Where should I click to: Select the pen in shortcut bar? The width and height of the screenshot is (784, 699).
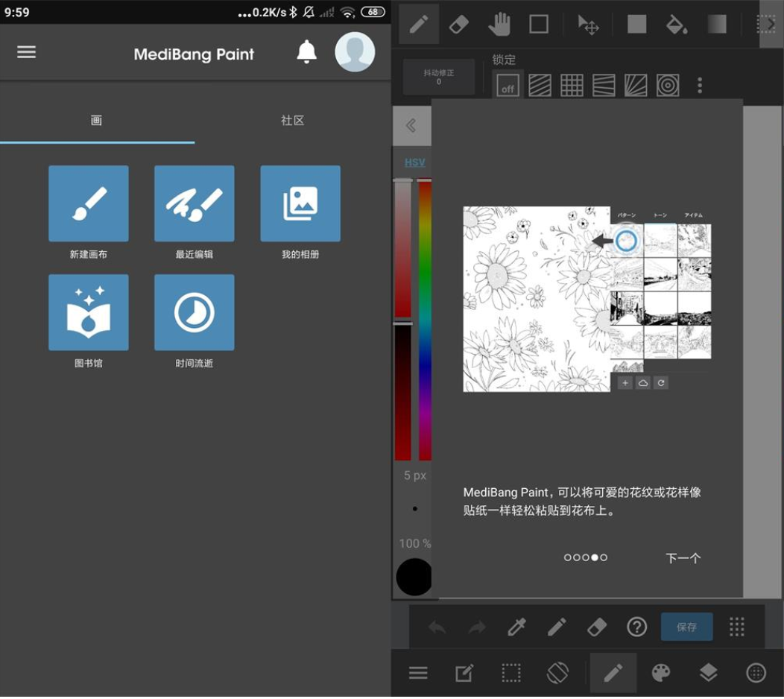coord(557,627)
